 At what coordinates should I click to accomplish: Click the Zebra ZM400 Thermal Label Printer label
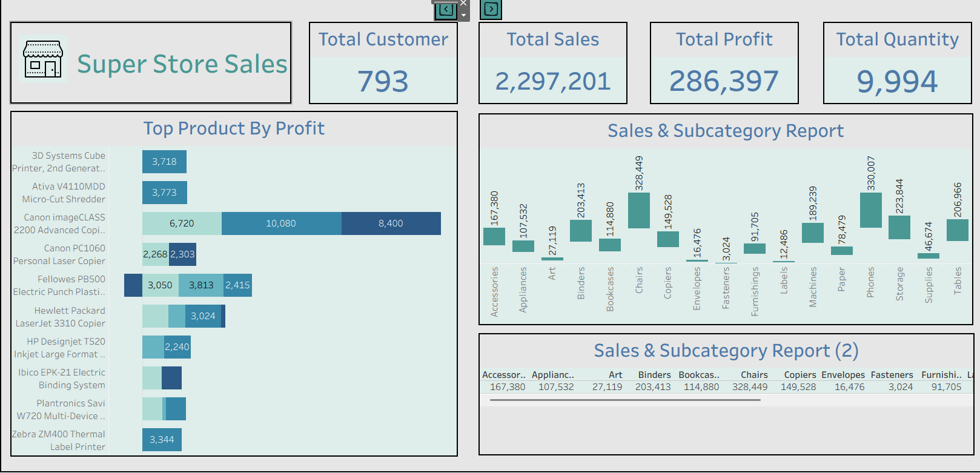pos(59,440)
